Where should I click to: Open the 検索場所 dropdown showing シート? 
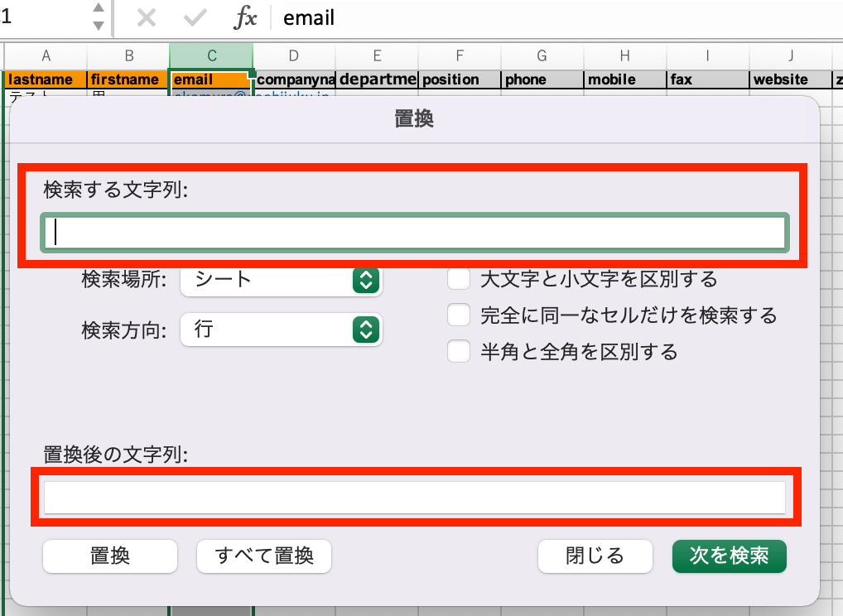[281, 280]
